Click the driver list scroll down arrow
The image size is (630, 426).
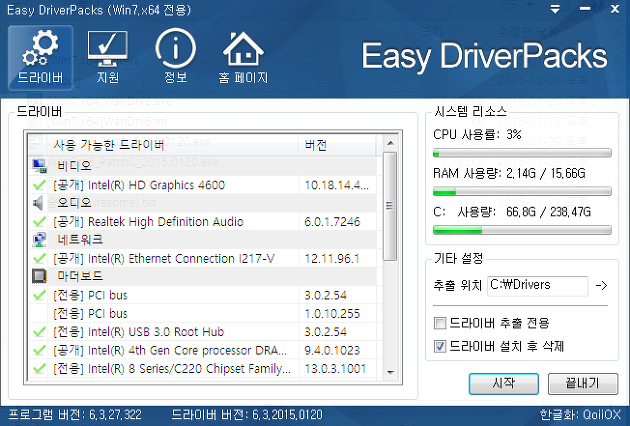[390, 373]
